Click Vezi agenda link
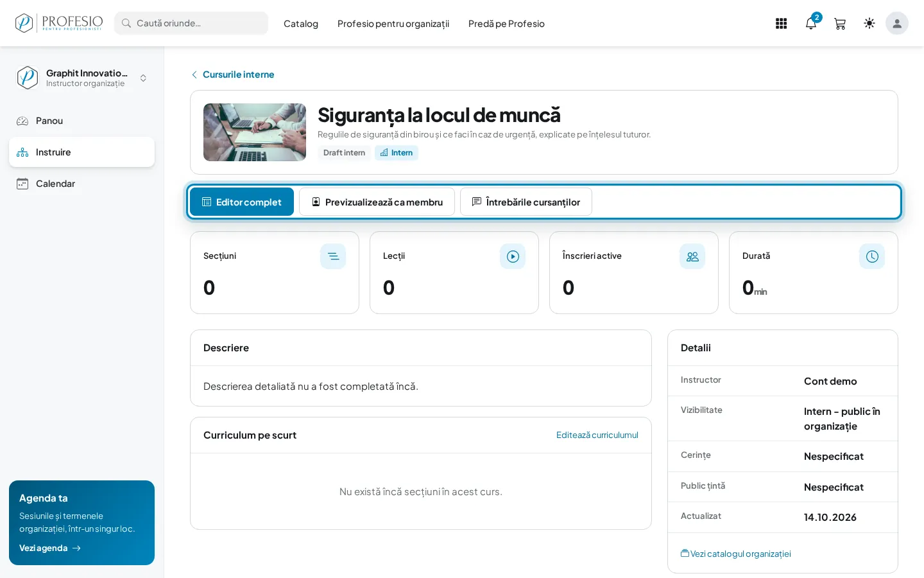 tap(50, 548)
